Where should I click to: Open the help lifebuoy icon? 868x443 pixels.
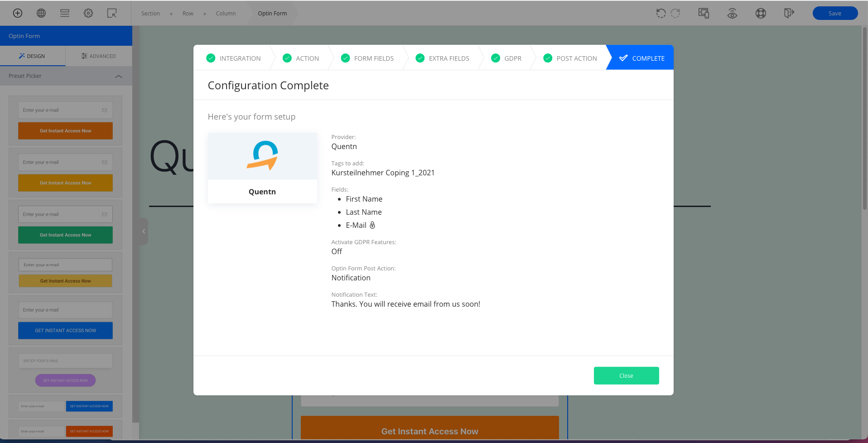coord(761,13)
